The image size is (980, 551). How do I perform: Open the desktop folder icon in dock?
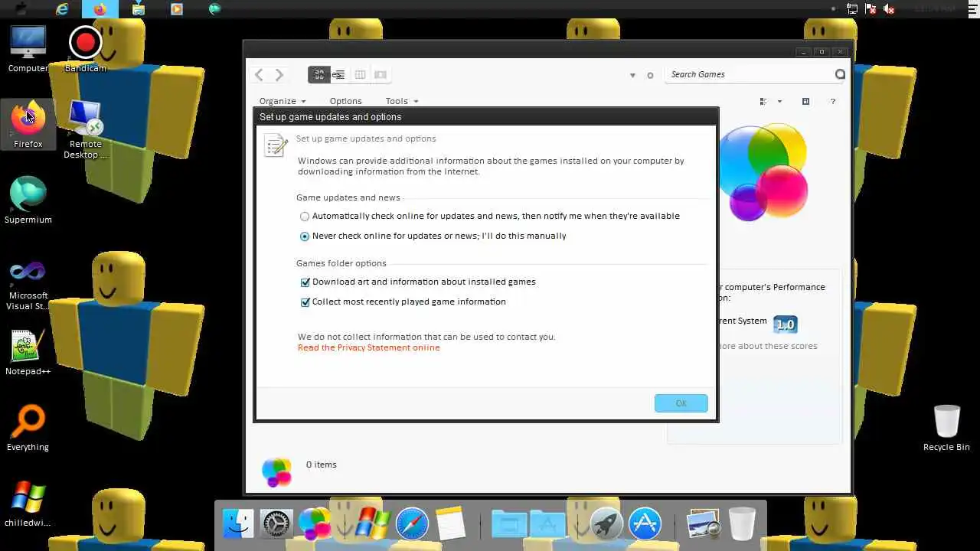[x=508, y=525]
